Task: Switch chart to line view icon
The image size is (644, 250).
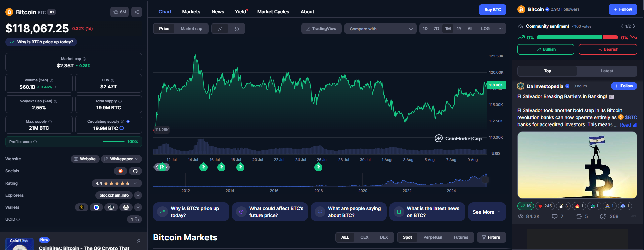Action: pos(220,29)
